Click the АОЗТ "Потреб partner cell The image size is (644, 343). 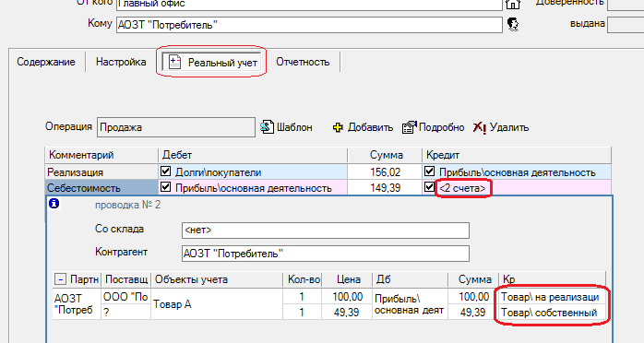point(77,304)
